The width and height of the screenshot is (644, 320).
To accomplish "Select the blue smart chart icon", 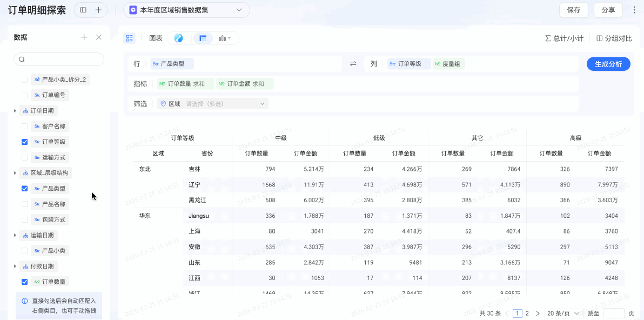I will coord(178,38).
